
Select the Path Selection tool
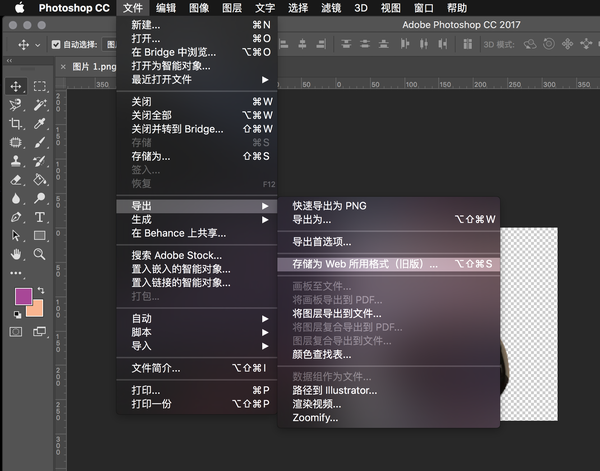(16, 235)
